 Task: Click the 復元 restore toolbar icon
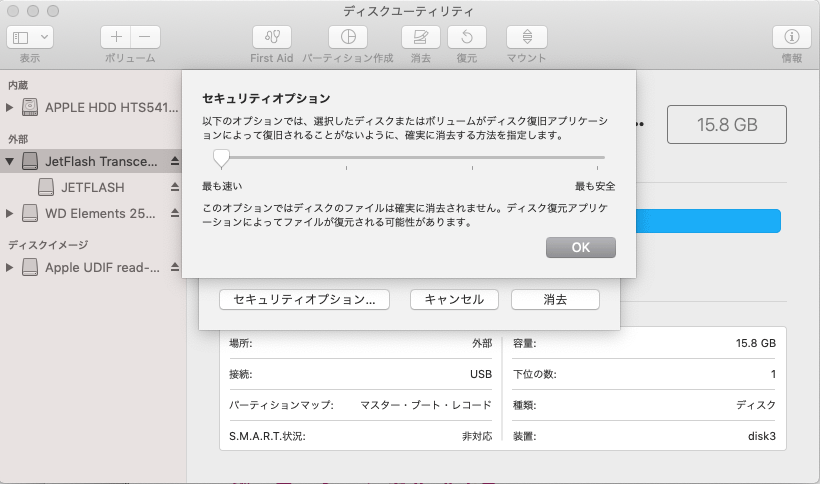pos(467,37)
